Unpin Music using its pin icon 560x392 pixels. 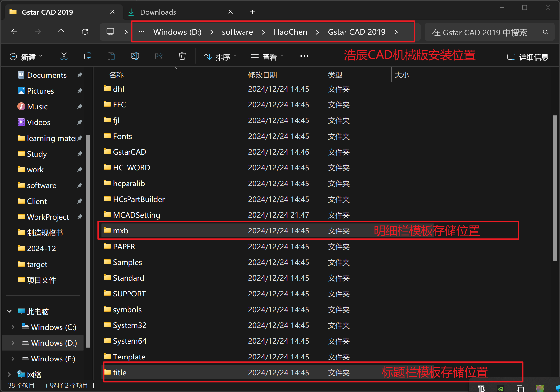(80, 107)
